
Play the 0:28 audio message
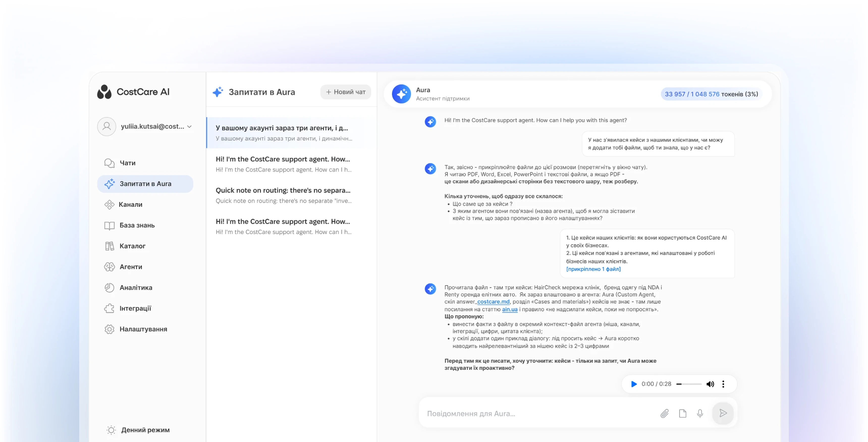tap(634, 384)
